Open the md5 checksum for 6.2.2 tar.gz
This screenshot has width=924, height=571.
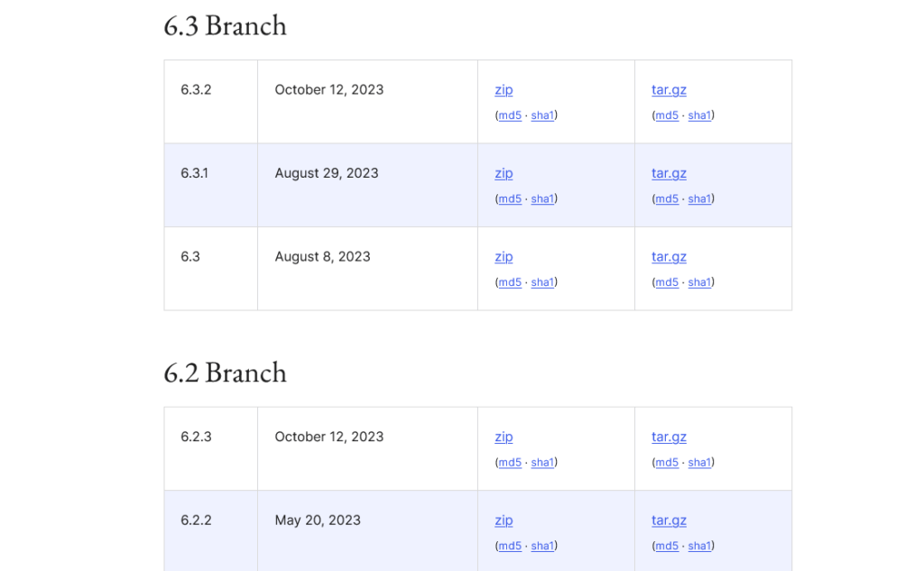666,546
